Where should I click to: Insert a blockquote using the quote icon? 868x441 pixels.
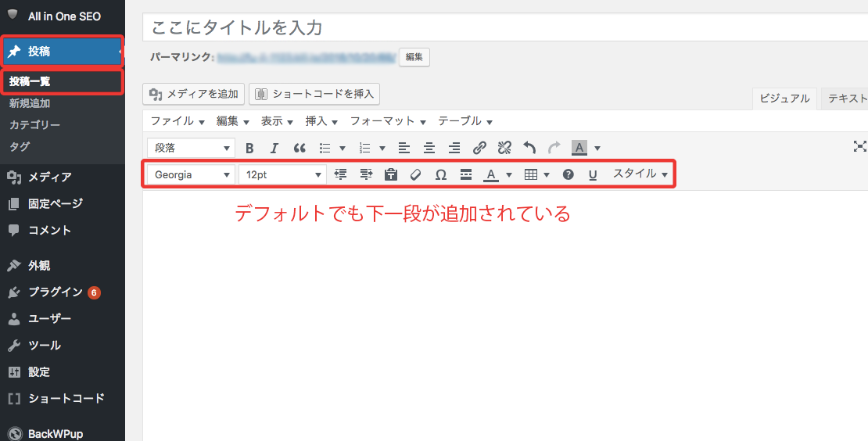click(299, 148)
